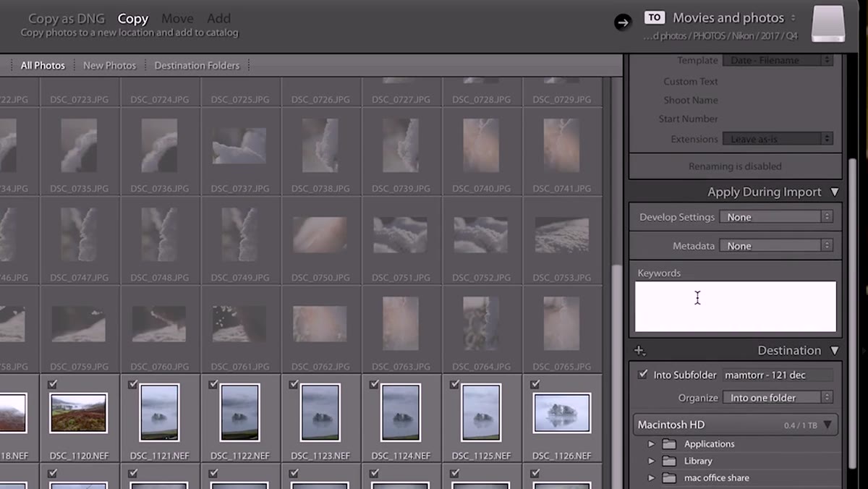The image size is (868, 489).
Task: Uncheck the photo DSC_1122.NEF
Action: pos(213,384)
